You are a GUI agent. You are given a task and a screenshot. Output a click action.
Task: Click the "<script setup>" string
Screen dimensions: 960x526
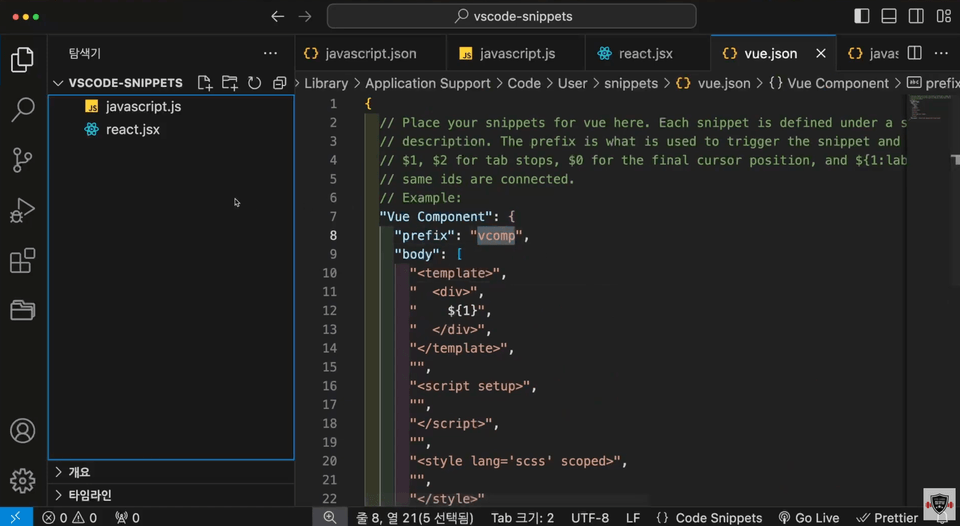pos(470,386)
